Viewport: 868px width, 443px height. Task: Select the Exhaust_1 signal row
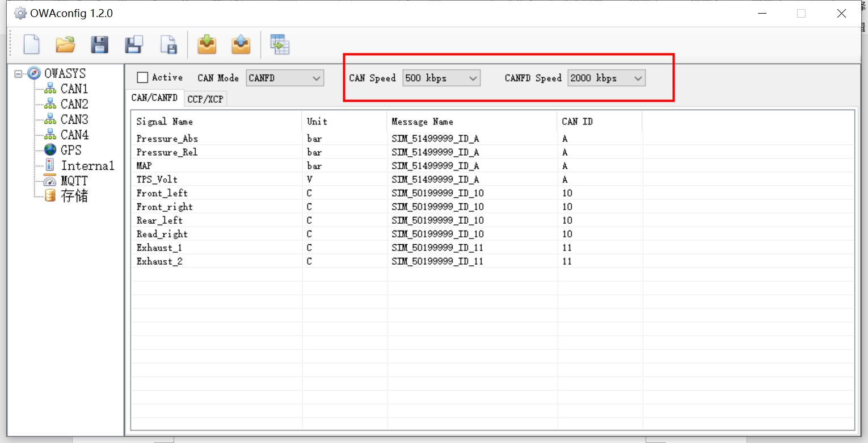click(492, 248)
